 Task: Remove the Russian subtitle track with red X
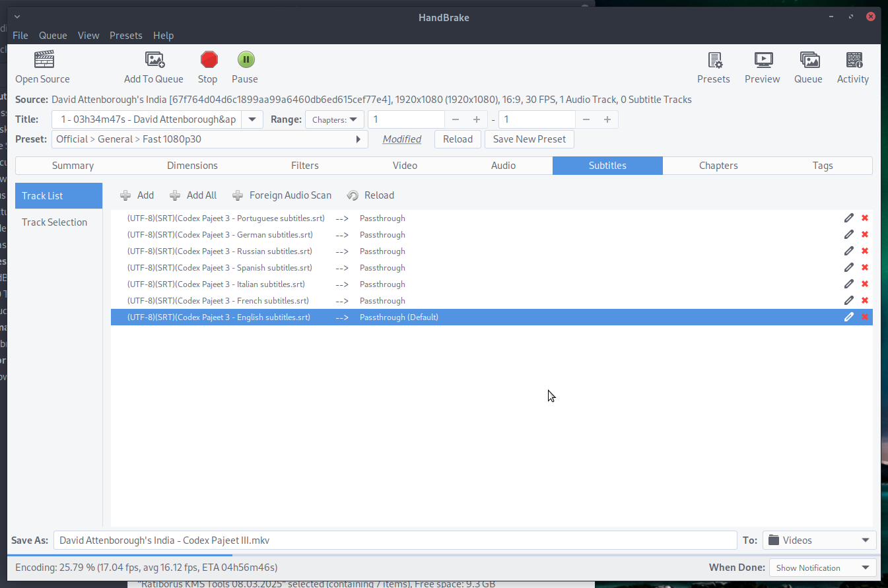pos(865,251)
